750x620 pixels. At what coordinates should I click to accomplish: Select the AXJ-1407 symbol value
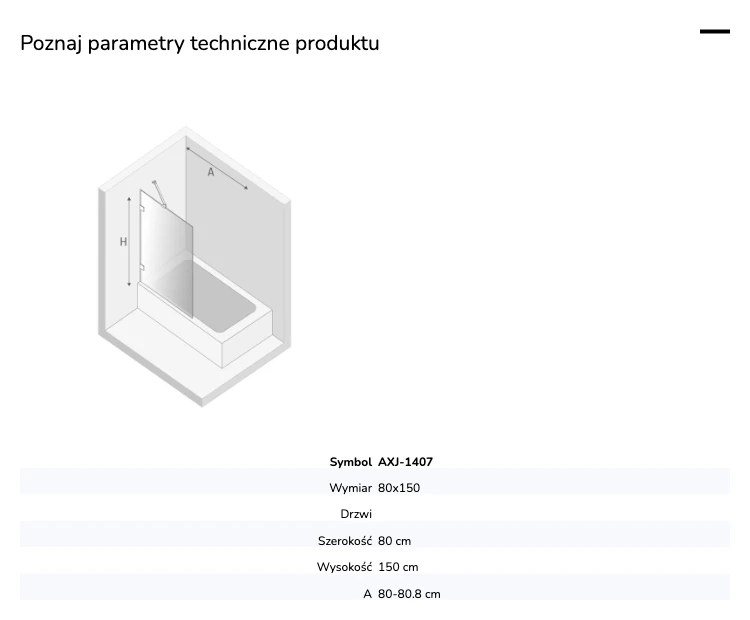click(406, 462)
